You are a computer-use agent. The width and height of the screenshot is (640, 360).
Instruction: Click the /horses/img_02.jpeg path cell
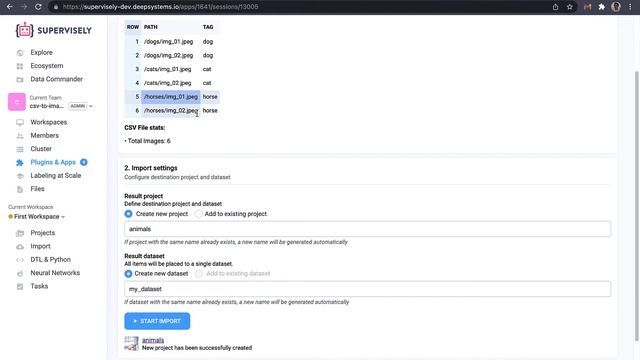(x=171, y=111)
